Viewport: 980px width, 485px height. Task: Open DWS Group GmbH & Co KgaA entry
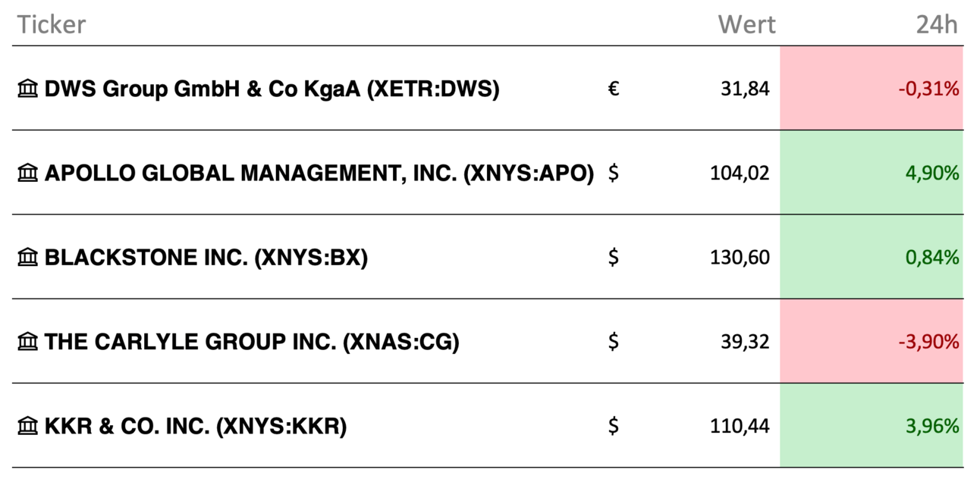point(272,89)
